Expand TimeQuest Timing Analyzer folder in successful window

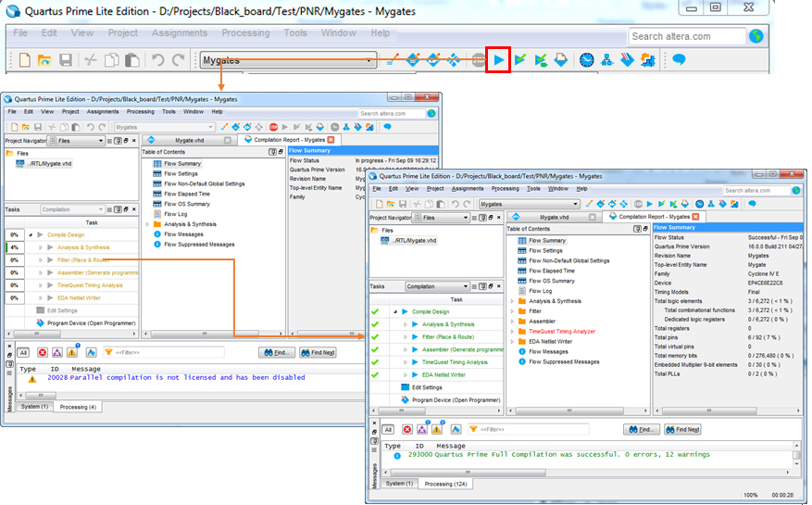coord(512,332)
